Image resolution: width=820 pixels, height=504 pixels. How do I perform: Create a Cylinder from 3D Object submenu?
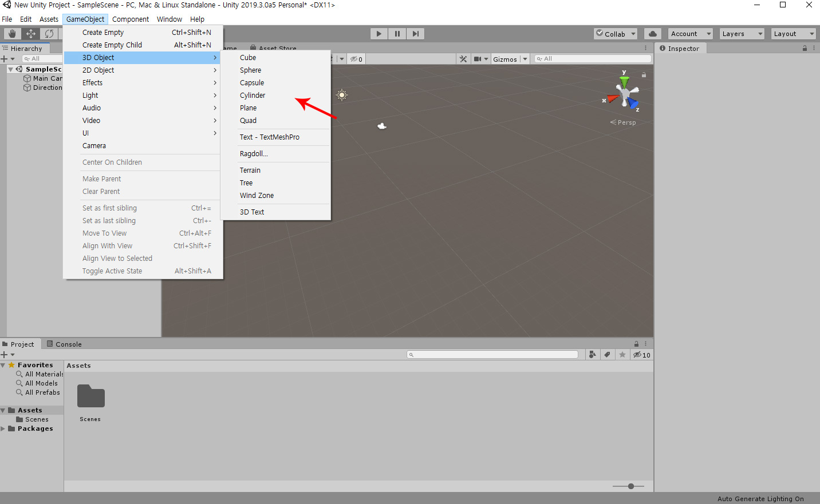pos(276,96)
